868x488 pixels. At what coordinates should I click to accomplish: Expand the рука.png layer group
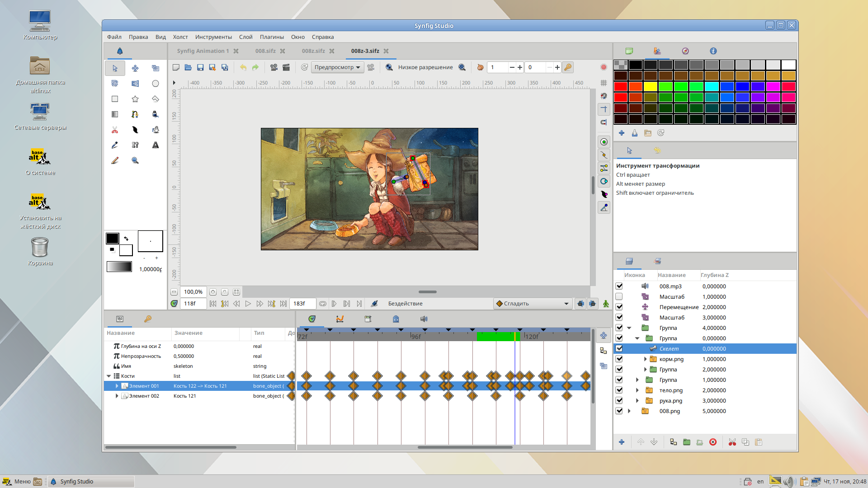point(637,400)
